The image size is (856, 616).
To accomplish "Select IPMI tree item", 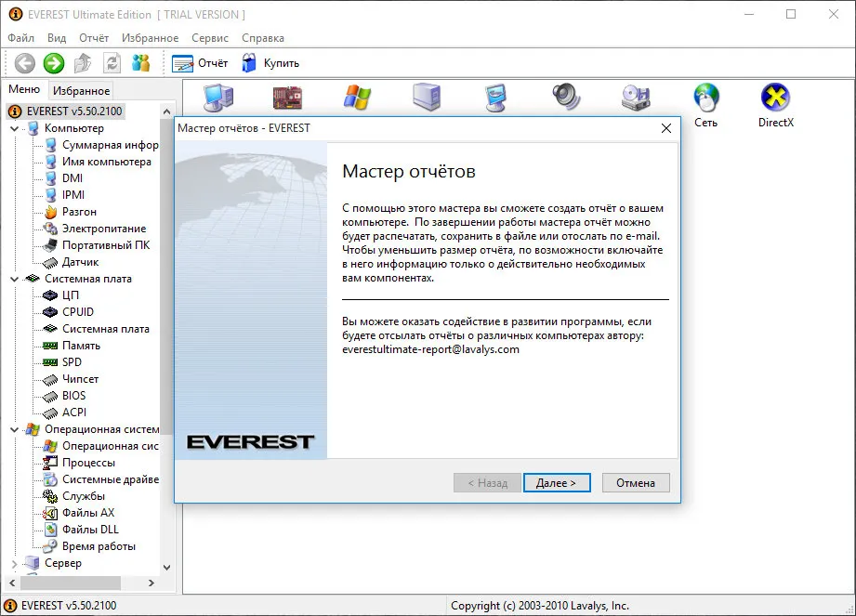I will (64, 195).
